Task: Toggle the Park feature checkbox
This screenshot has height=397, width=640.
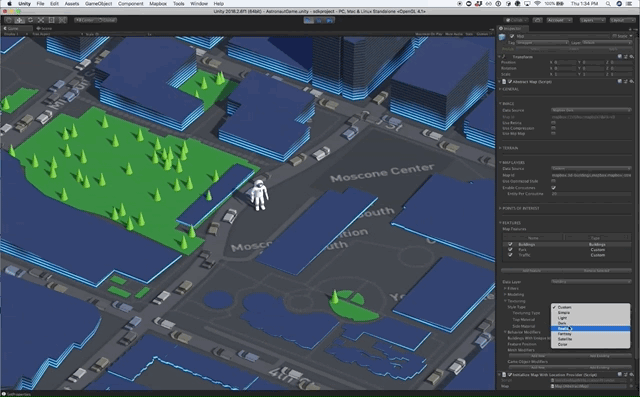Action: [x=510, y=250]
